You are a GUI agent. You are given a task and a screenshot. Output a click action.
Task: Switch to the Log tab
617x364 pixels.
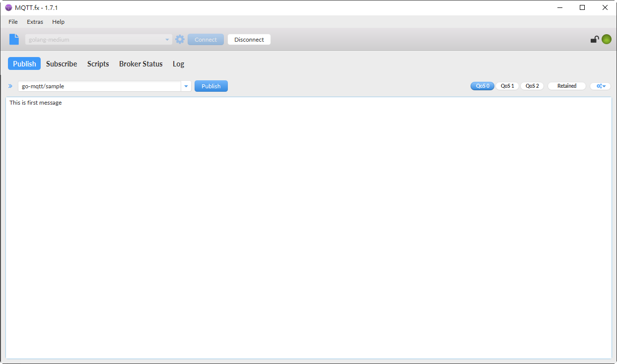(178, 64)
